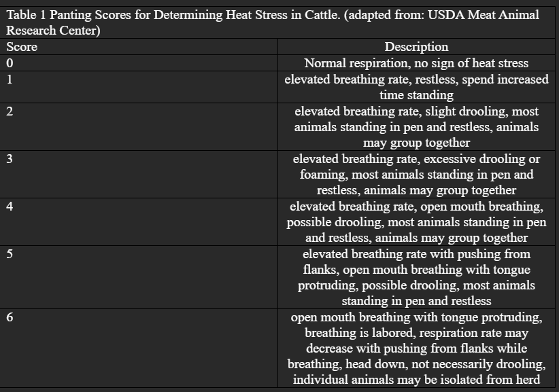Select the Description column header
Screen dimensions: 559x392
[x=416, y=47]
